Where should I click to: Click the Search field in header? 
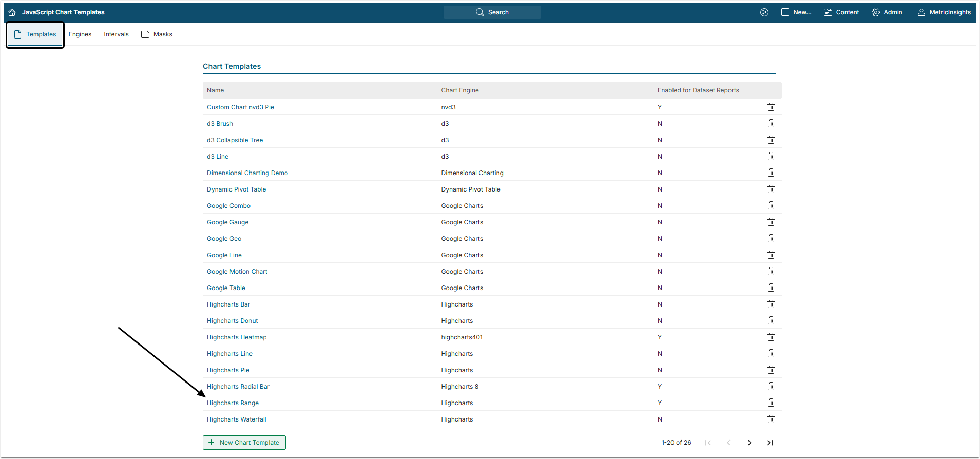[x=492, y=12]
